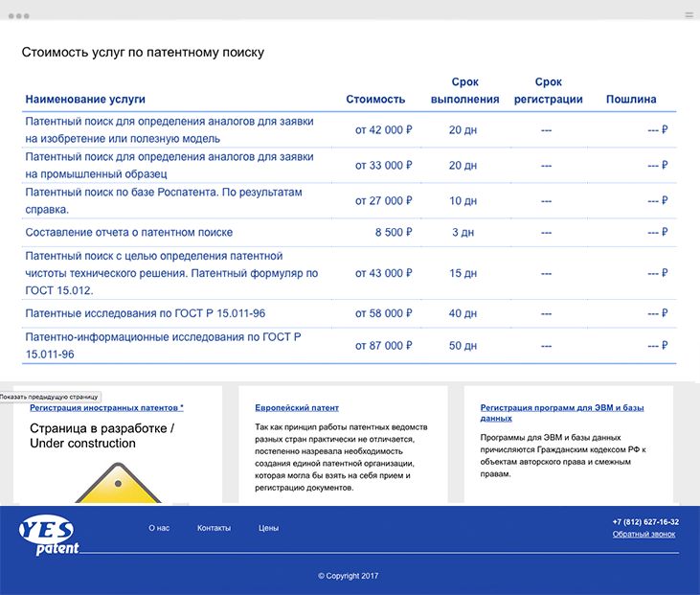Viewport: 700px width, 595px height.
Task: Click the '40 дн' completion term cell
Action: [463, 313]
